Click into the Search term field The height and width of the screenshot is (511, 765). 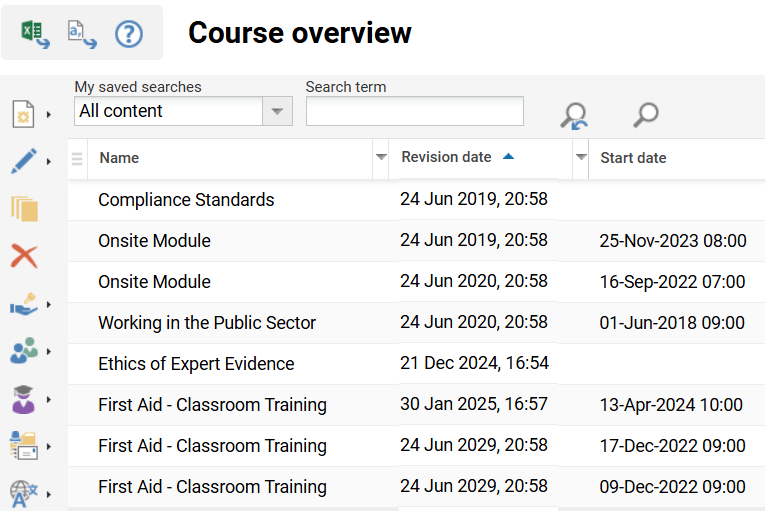point(414,111)
